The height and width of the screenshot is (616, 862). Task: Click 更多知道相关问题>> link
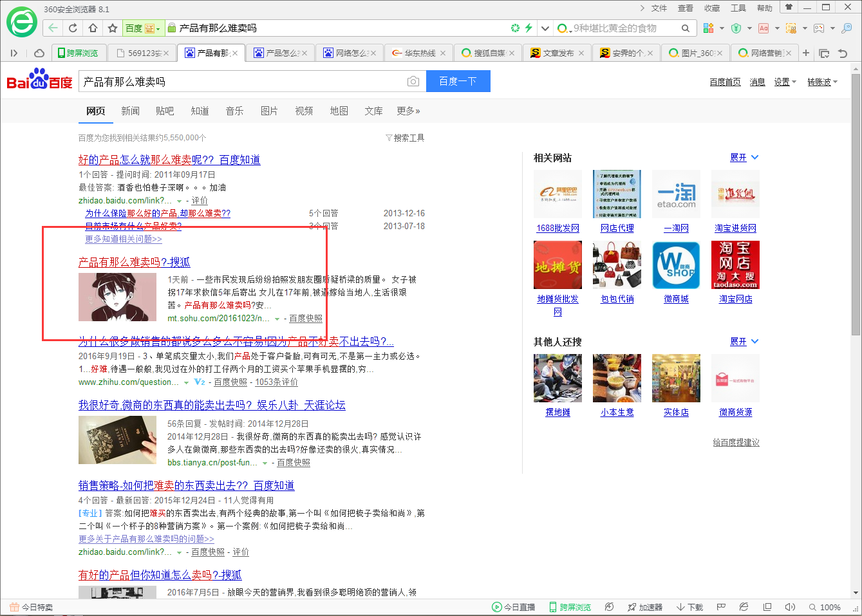[124, 239]
